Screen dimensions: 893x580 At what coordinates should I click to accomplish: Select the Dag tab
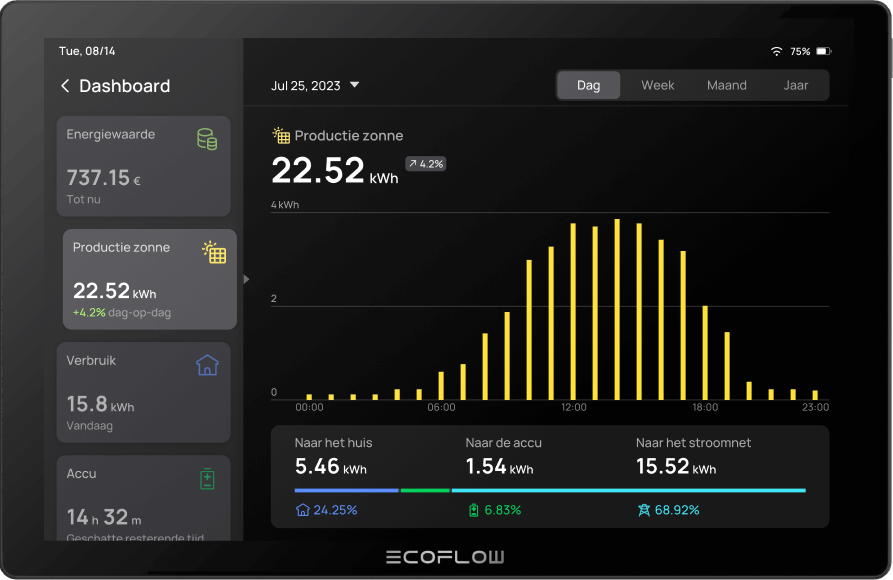pos(589,85)
